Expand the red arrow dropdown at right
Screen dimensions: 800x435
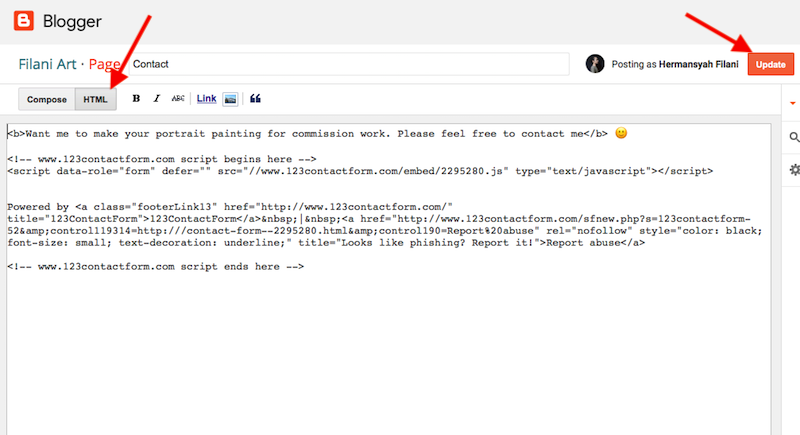(792, 103)
